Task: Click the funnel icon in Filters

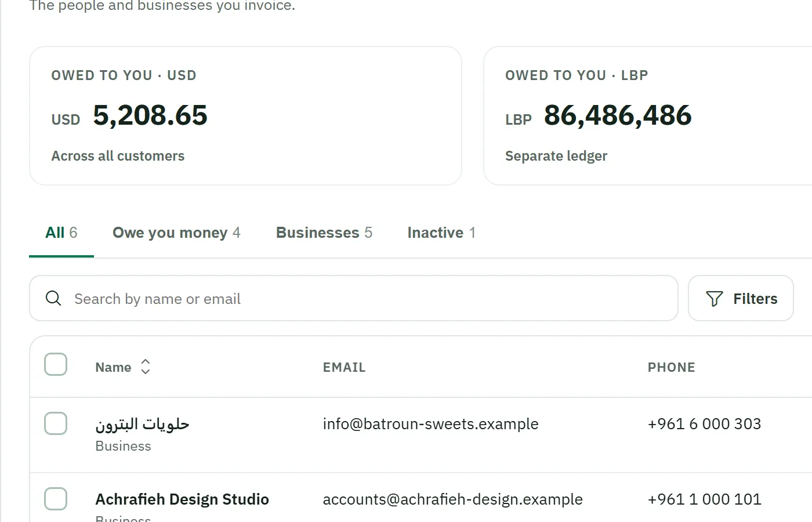Action: [x=715, y=299]
